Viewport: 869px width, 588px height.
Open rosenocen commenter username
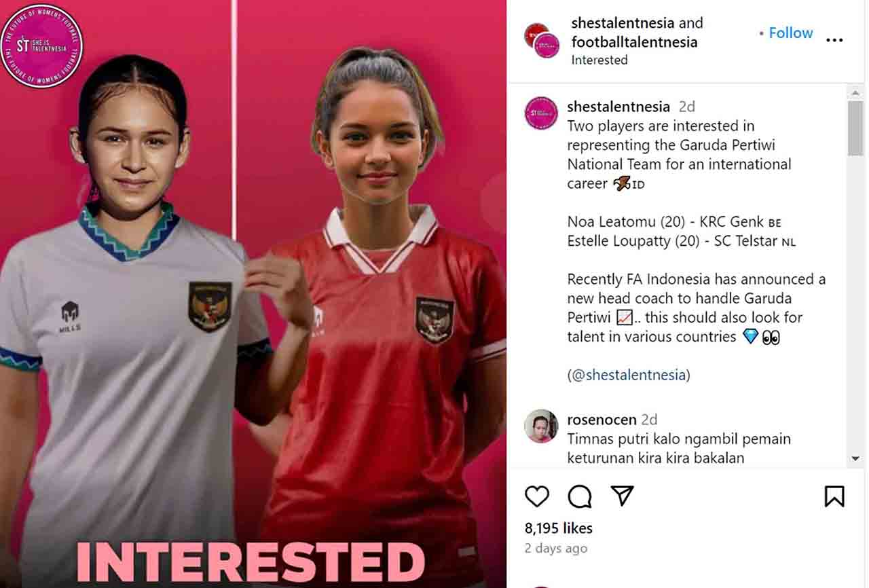point(602,420)
